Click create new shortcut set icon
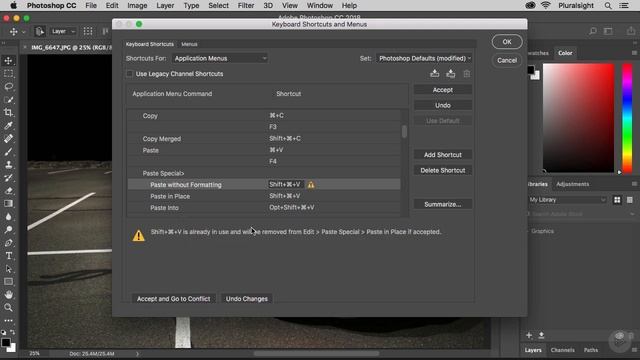The height and width of the screenshot is (360, 640). point(451,73)
